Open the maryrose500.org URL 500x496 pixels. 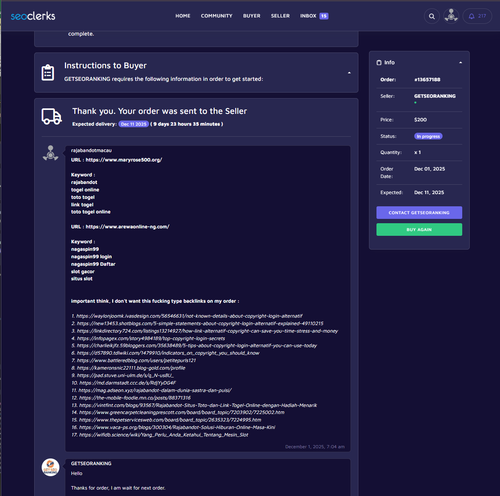pyautogui.click(x=124, y=160)
